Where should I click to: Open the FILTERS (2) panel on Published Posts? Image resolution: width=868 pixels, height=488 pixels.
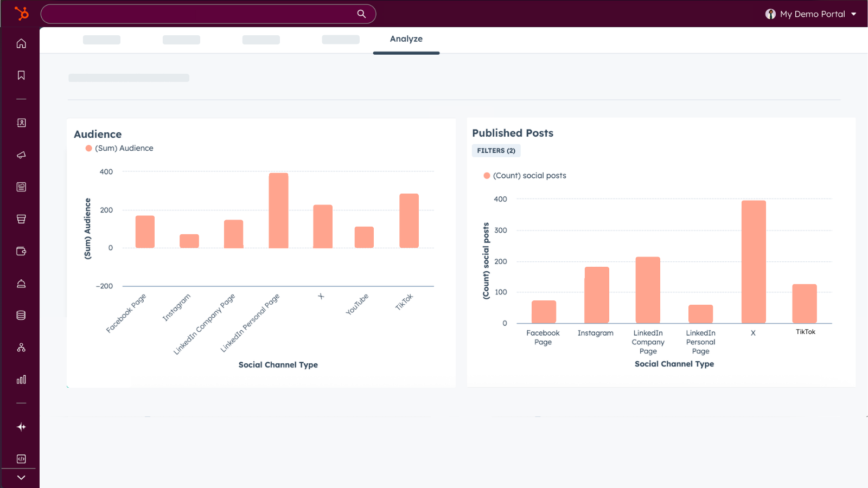[496, 150]
